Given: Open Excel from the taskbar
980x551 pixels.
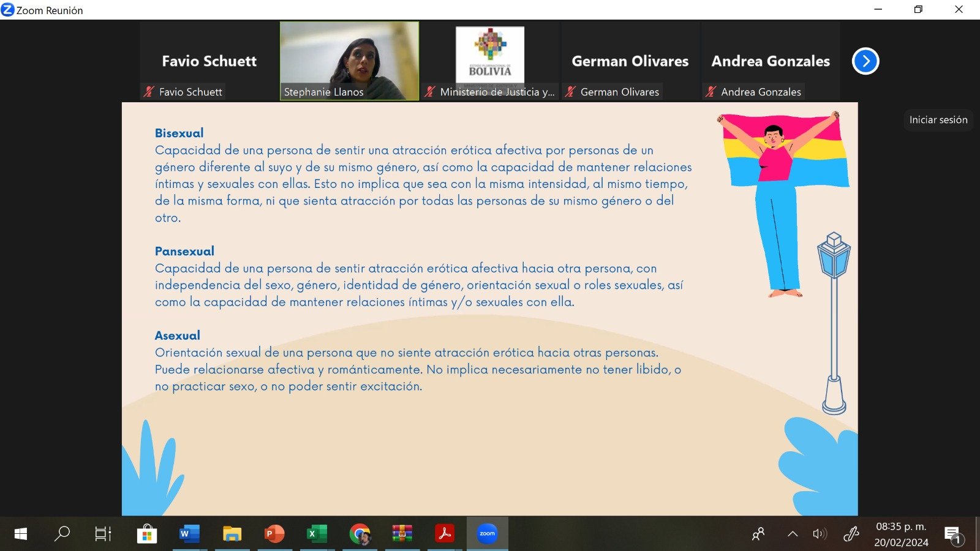Looking at the screenshot, I should (x=317, y=533).
